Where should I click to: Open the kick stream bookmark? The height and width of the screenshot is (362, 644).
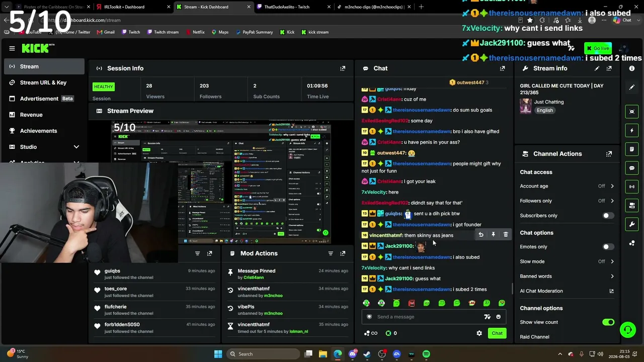(315, 32)
